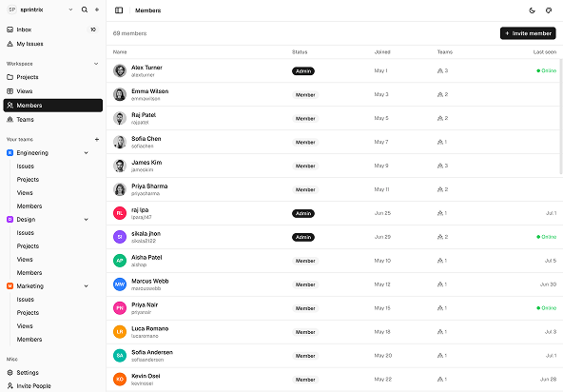Screen dimensions: 563x392
Task: Click Alex Turner's avatar
Action: 120,70
